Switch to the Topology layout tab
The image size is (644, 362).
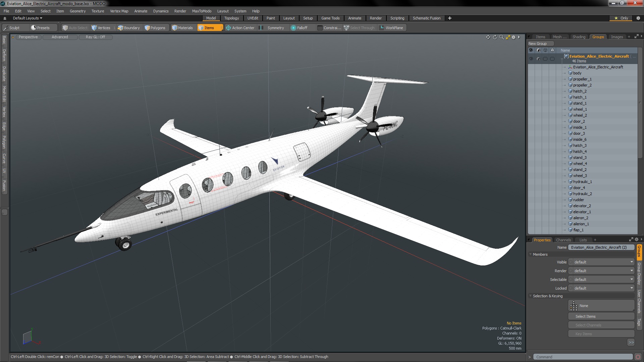231,18
